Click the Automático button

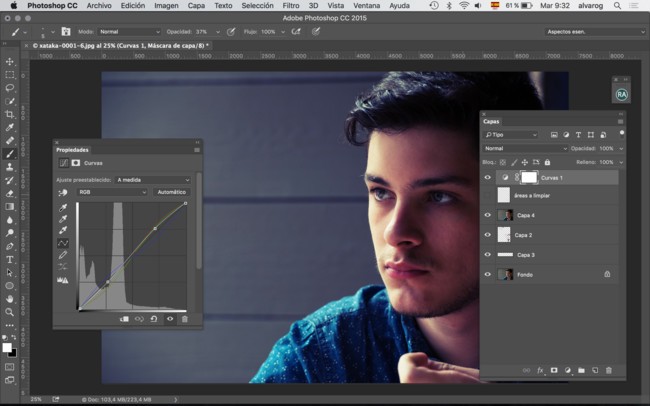(171, 192)
